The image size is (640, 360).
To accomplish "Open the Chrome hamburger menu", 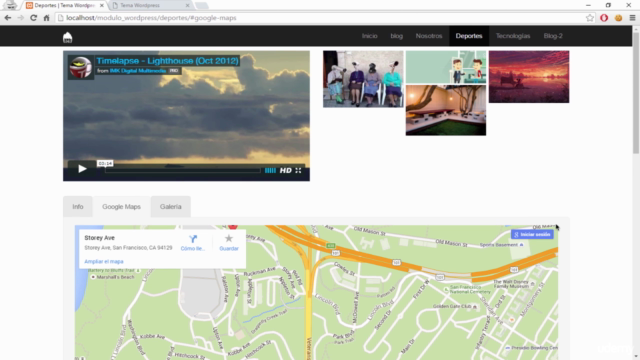I will (x=632, y=18).
